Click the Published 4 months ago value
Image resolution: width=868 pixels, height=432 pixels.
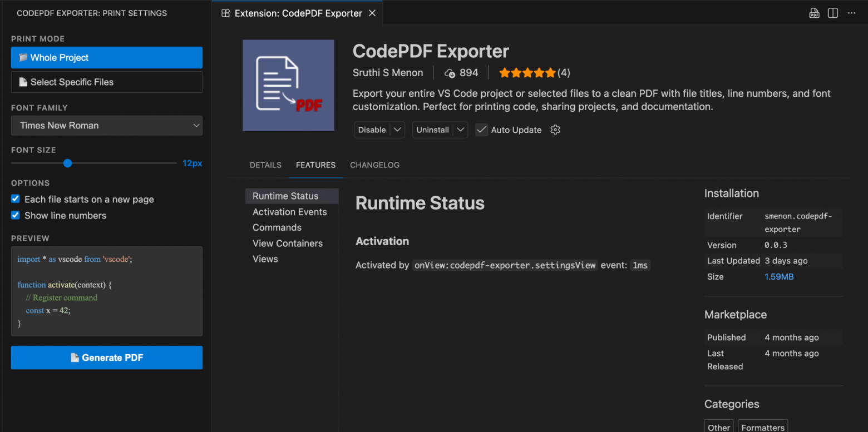tap(792, 337)
